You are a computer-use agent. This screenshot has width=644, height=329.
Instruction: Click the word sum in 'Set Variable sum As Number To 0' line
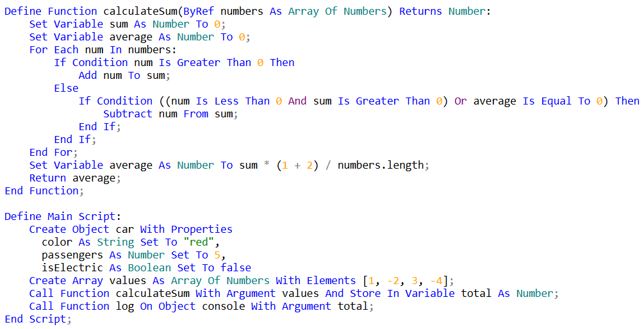119,24
